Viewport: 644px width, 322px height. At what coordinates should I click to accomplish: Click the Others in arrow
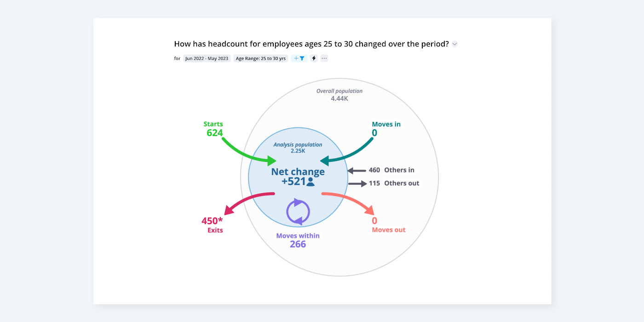356,171
